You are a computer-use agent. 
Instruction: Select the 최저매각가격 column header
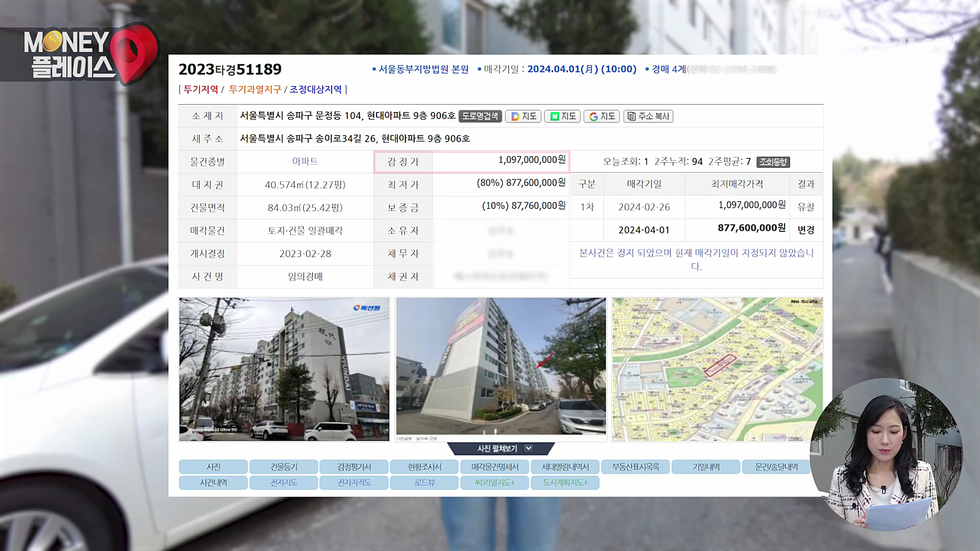(737, 184)
